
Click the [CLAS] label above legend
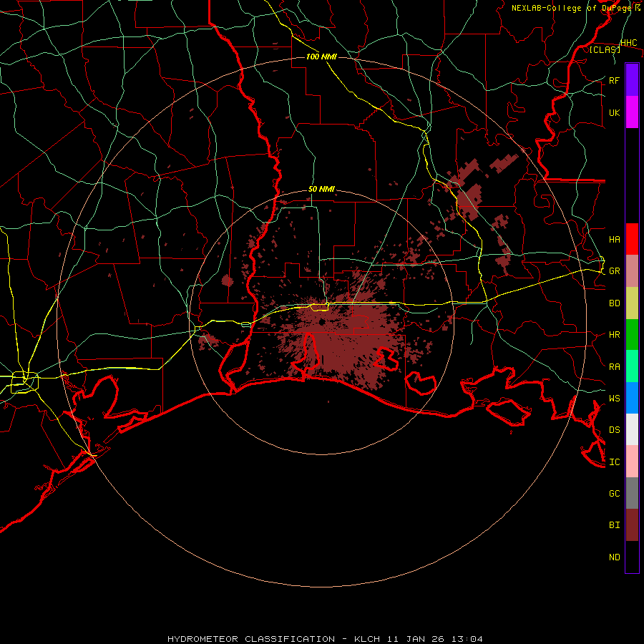[x=605, y=49]
